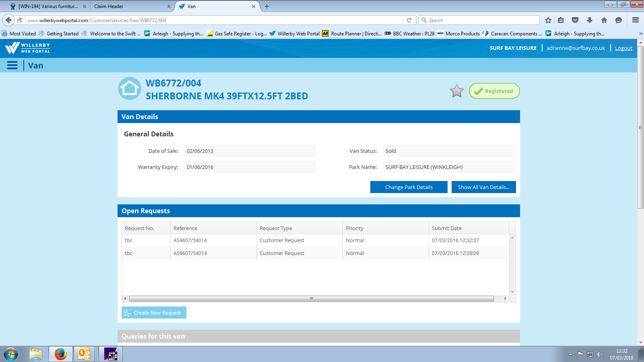Go to Firefox home page icon
This screenshot has width=644, height=362.
coord(604,20)
